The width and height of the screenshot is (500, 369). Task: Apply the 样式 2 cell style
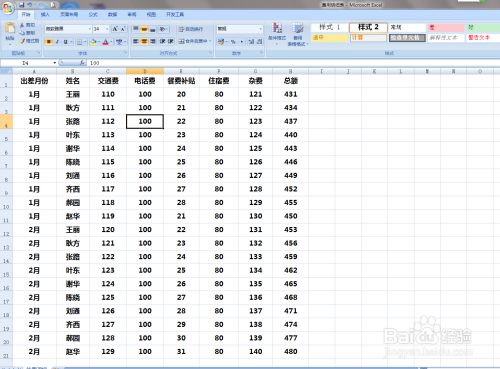368,27
